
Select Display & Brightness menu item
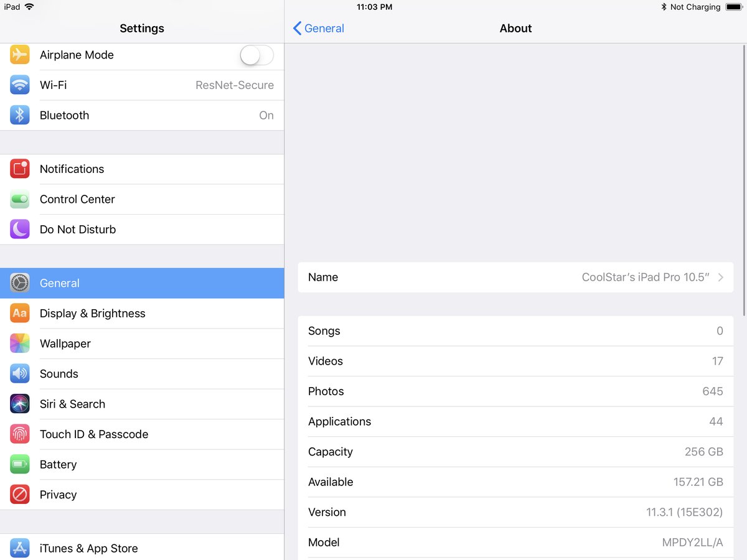[x=92, y=314]
